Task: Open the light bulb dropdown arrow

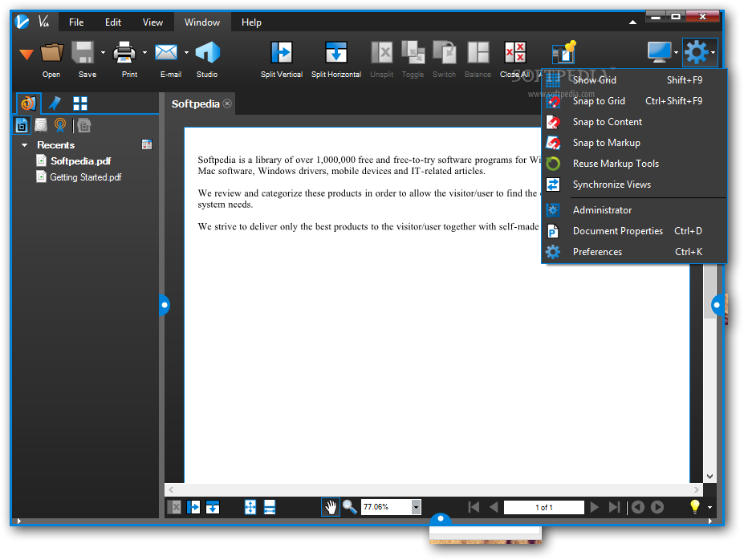Action: click(709, 507)
